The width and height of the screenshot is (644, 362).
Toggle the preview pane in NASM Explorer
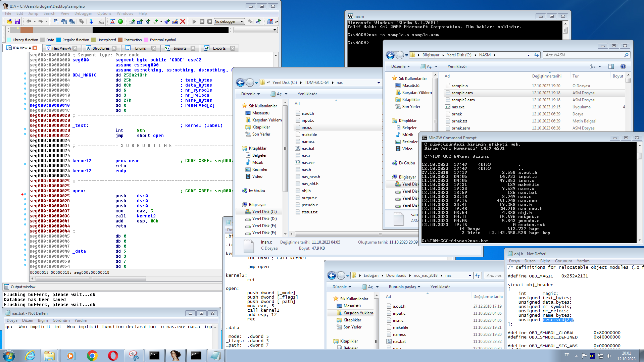click(611, 66)
